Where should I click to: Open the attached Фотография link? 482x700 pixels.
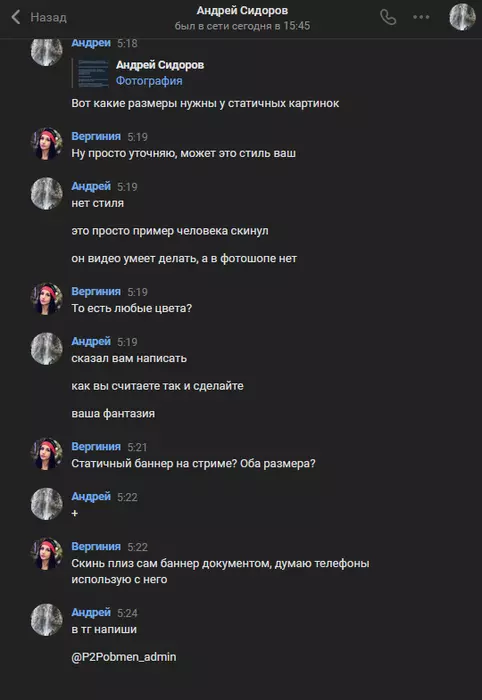coord(149,81)
